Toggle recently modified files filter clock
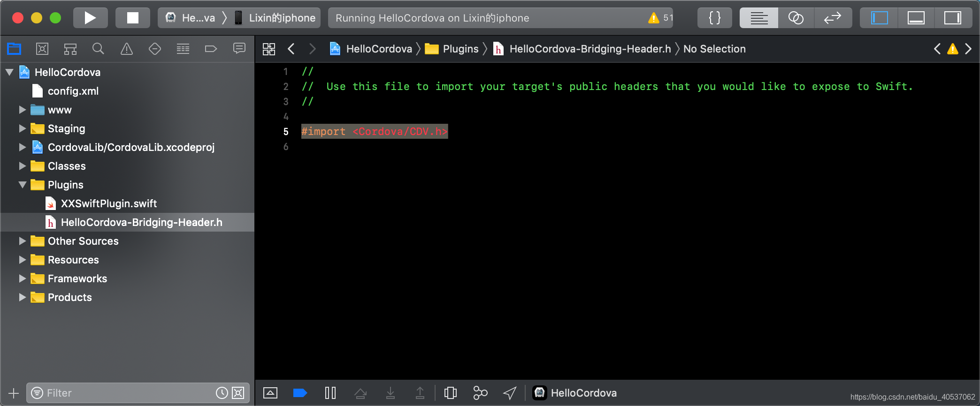980x406 pixels. (222, 393)
